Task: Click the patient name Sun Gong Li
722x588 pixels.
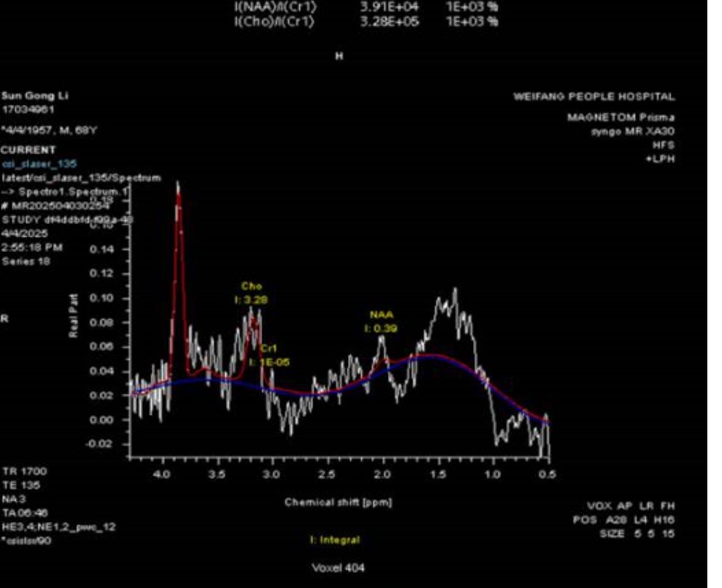Action: click(34, 96)
